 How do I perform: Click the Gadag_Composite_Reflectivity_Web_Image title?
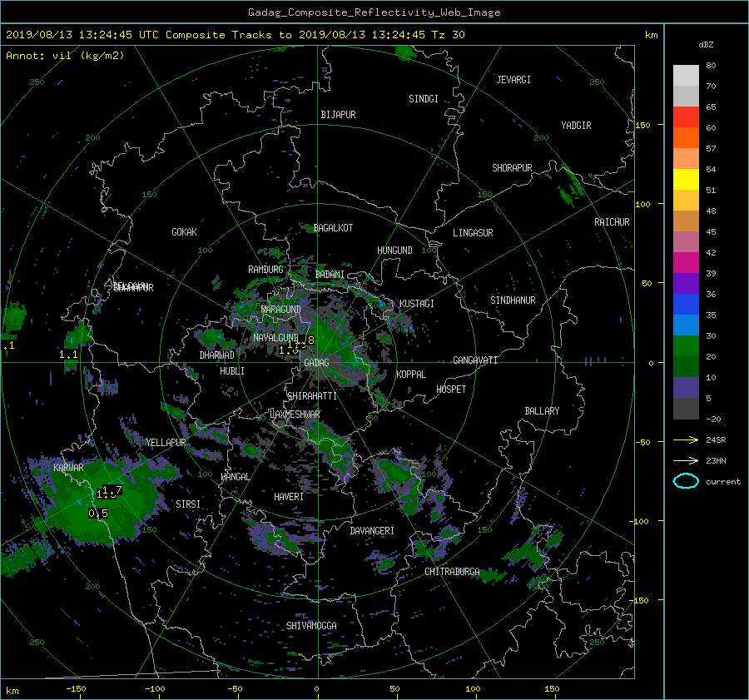click(x=374, y=12)
